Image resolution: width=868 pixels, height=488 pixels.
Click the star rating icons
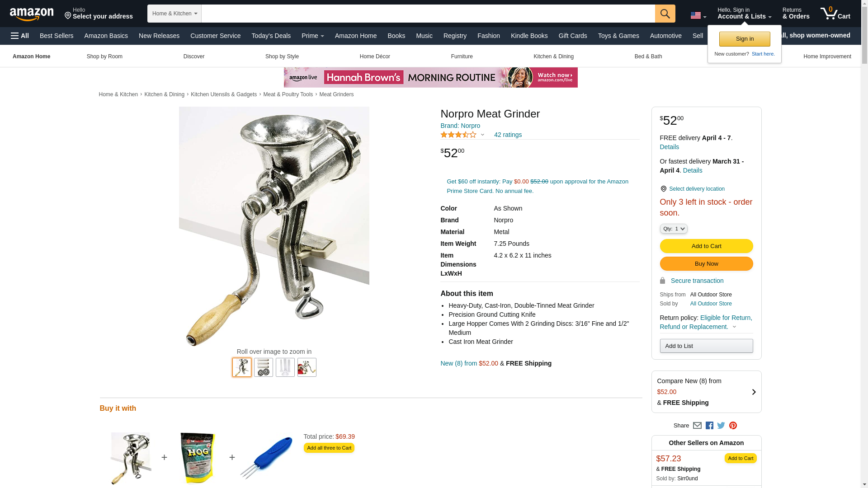[x=458, y=135]
